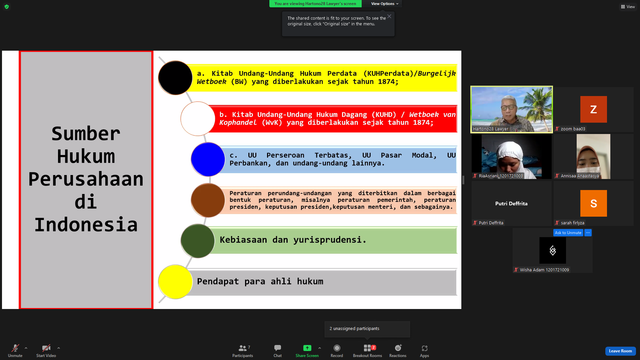
Task: Click the dark green circle on the slide
Action: pyautogui.click(x=198, y=241)
